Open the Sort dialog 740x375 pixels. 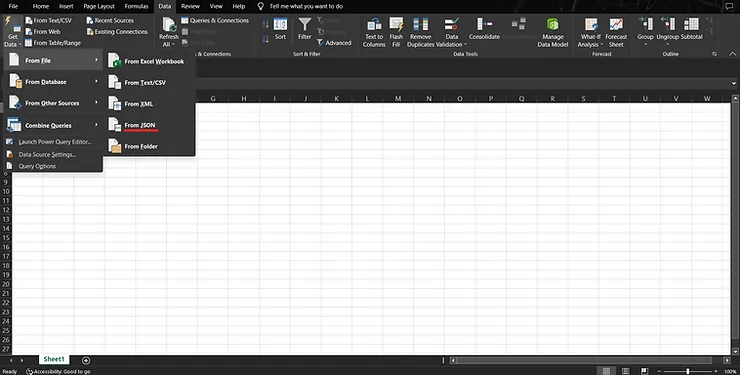click(280, 29)
